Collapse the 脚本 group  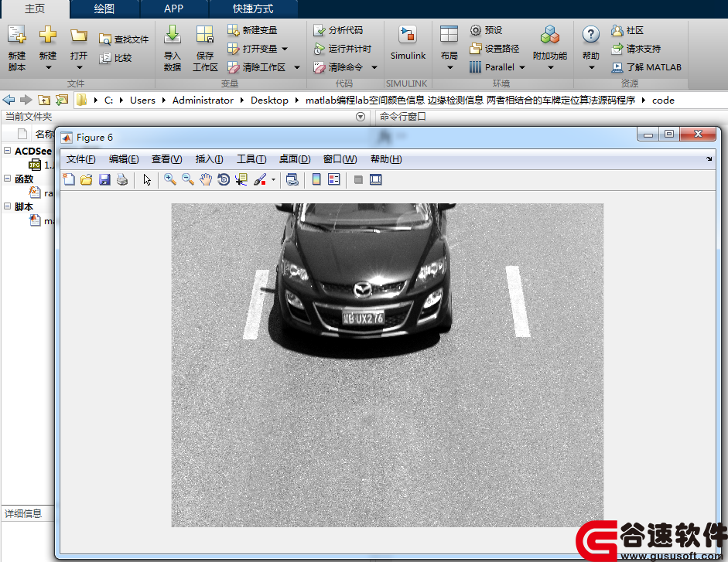pyautogui.click(x=8, y=206)
